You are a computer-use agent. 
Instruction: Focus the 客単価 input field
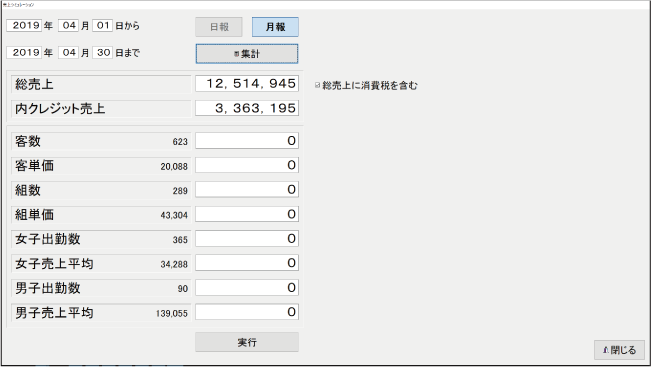pyautogui.click(x=247, y=165)
